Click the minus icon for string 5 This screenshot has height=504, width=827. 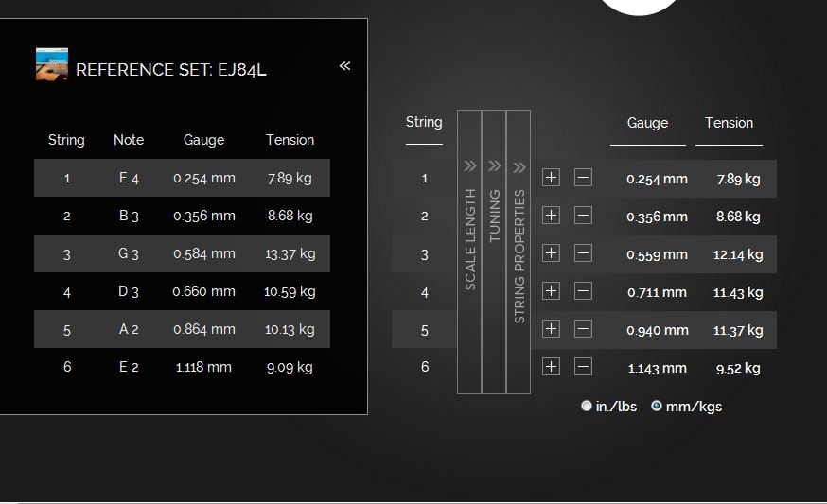point(583,329)
